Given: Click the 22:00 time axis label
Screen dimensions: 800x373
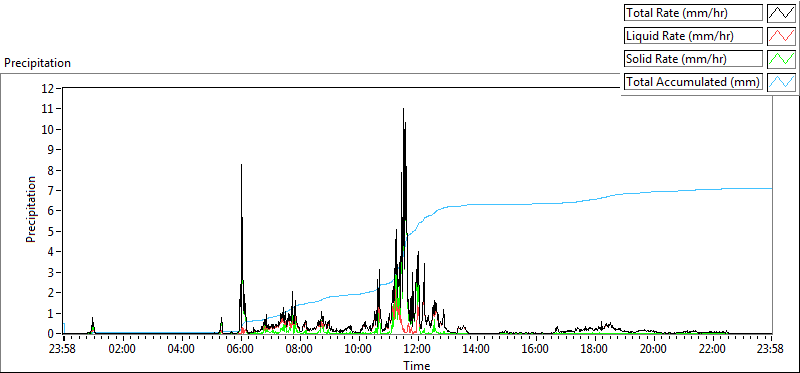Looking at the screenshot, I should (713, 349).
